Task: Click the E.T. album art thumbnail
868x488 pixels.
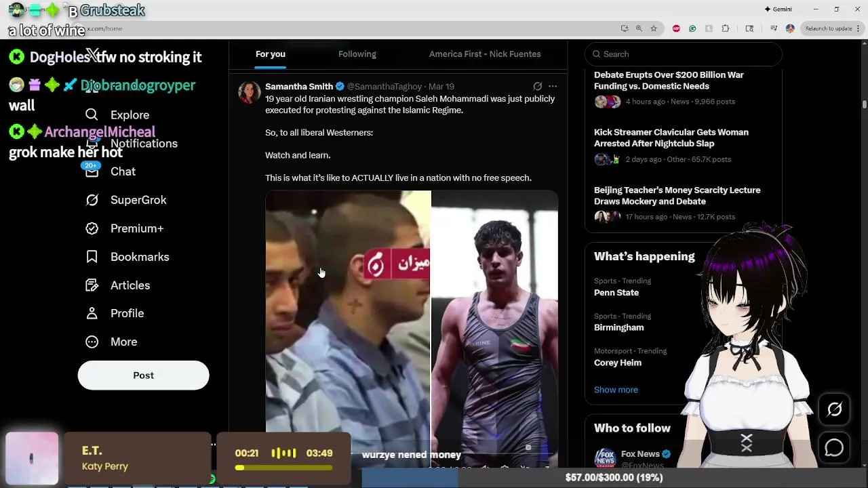Action: pos(32,459)
